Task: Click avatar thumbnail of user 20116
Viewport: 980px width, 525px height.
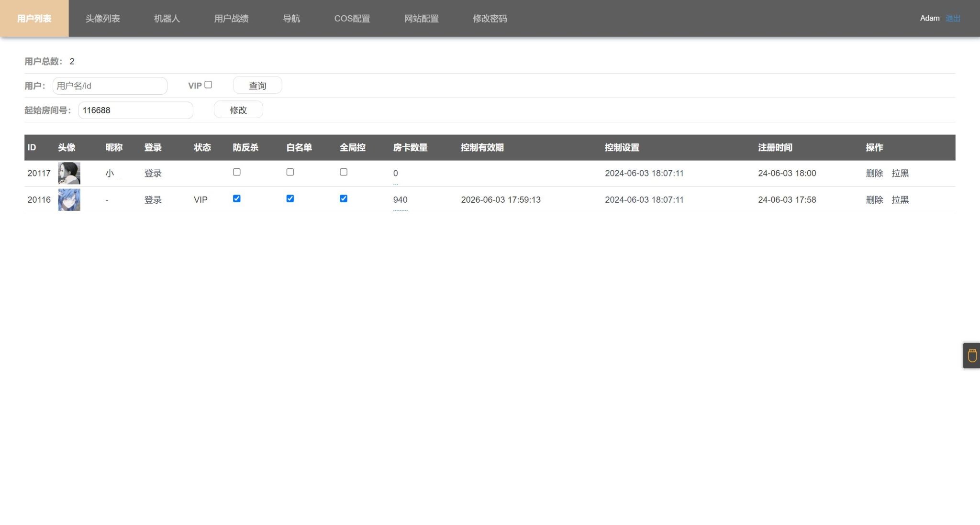Action: tap(69, 200)
